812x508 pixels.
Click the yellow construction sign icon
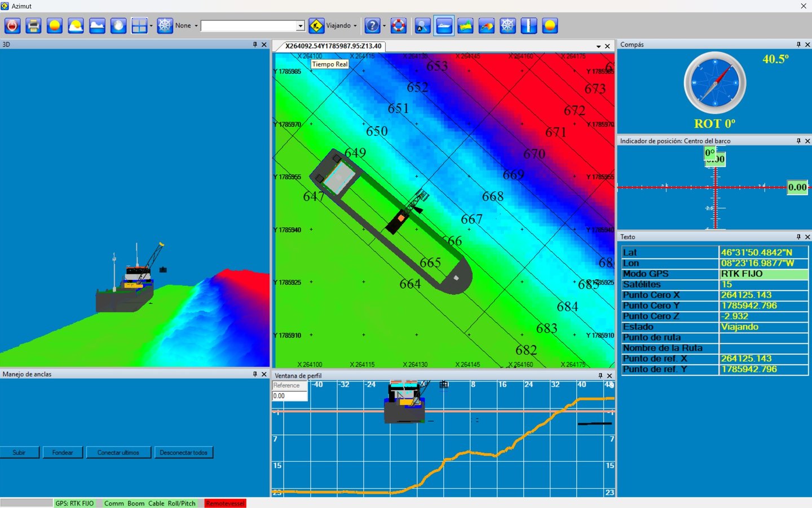tap(316, 25)
